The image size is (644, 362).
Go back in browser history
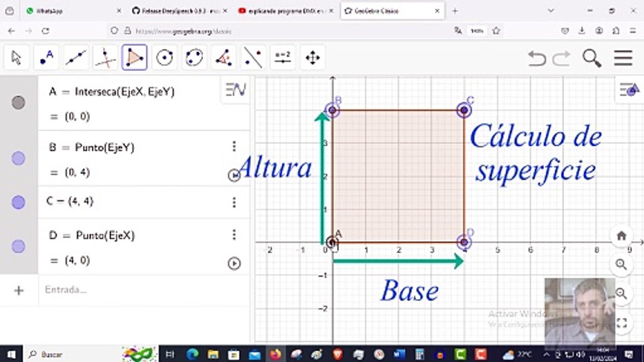pyautogui.click(x=12, y=31)
